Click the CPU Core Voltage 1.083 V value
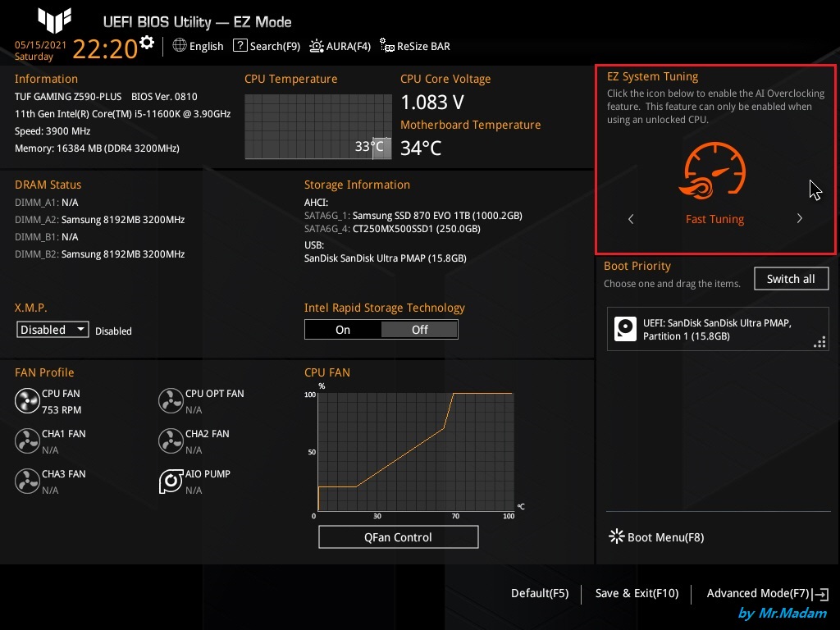The height and width of the screenshot is (630, 840). tap(432, 103)
